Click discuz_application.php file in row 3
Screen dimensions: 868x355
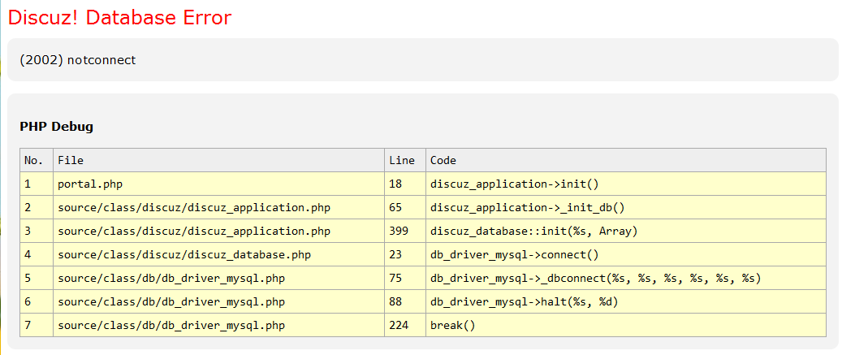(x=218, y=231)
